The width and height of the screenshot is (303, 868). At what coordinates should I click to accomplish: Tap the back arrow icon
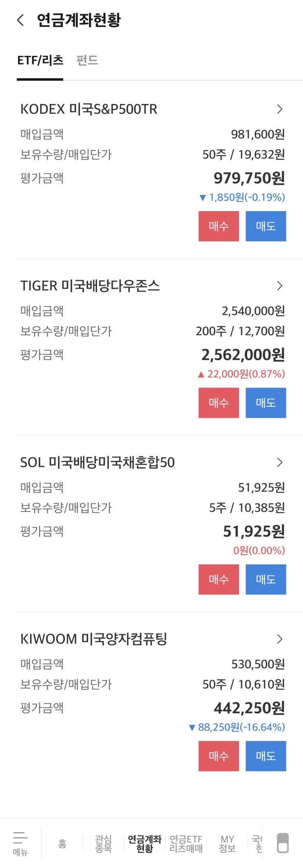pyautogui.click(x=20, y=20)
